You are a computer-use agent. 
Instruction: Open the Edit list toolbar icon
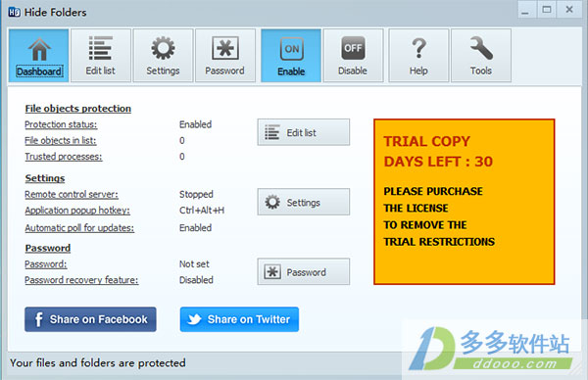coord(101,56)
